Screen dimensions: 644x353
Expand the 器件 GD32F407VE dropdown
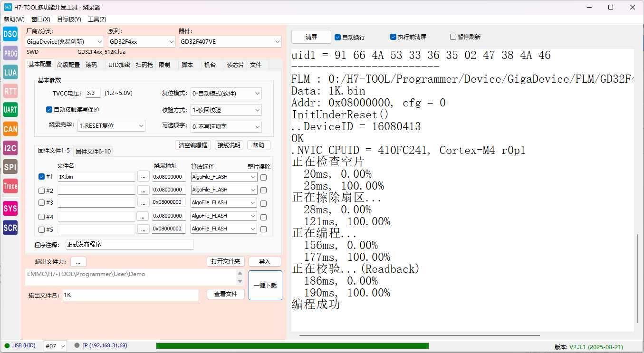(x=230, y=42)
